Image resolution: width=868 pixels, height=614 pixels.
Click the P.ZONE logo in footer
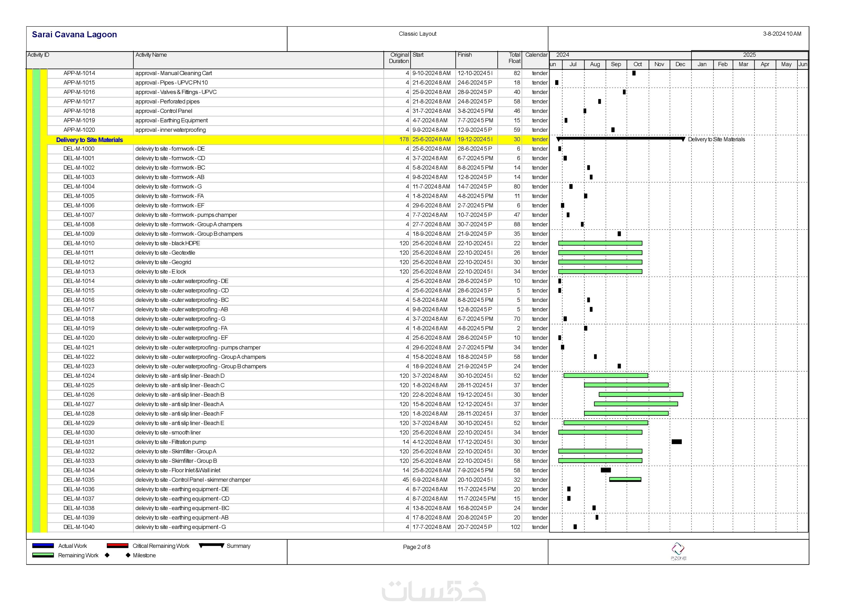(678, 551)
